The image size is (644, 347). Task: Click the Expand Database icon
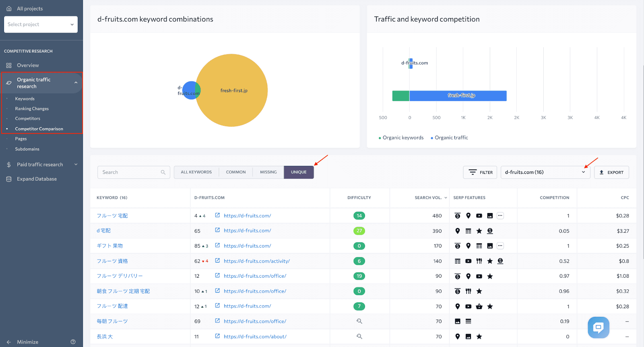[9, 179]
